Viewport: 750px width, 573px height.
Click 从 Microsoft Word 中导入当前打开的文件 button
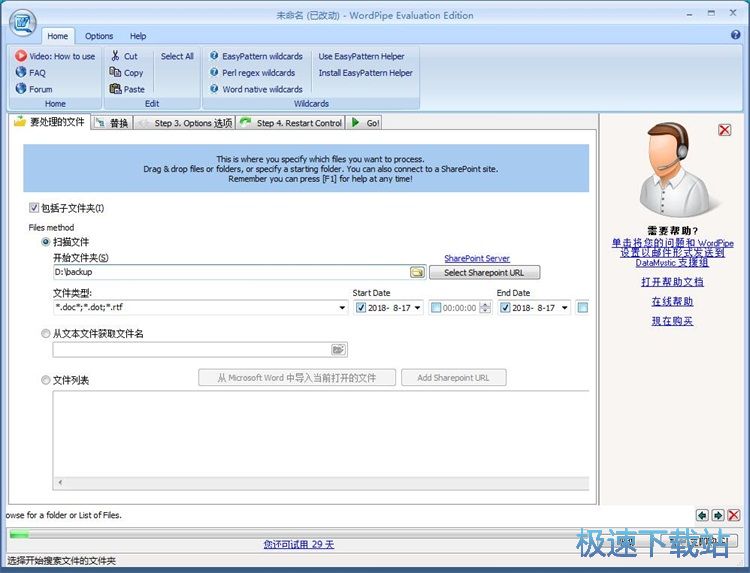pyautogui.click(x=297, y=378)
